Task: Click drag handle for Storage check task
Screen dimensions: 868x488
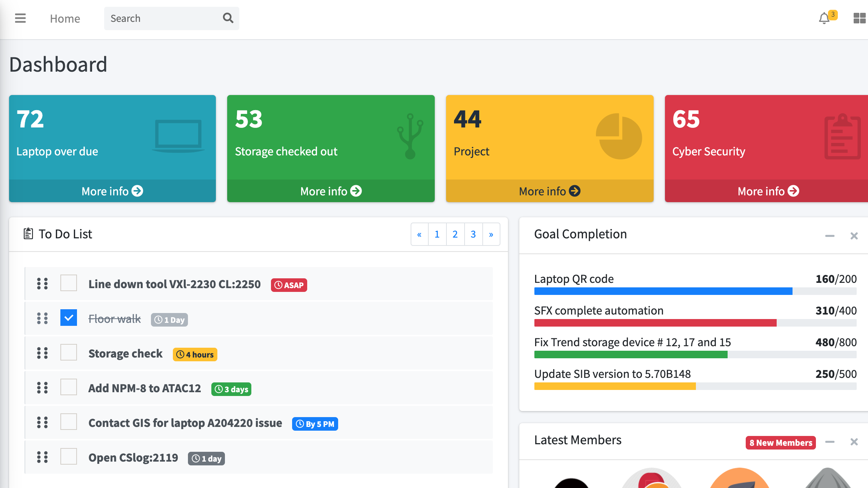Action: pos(42,353)
